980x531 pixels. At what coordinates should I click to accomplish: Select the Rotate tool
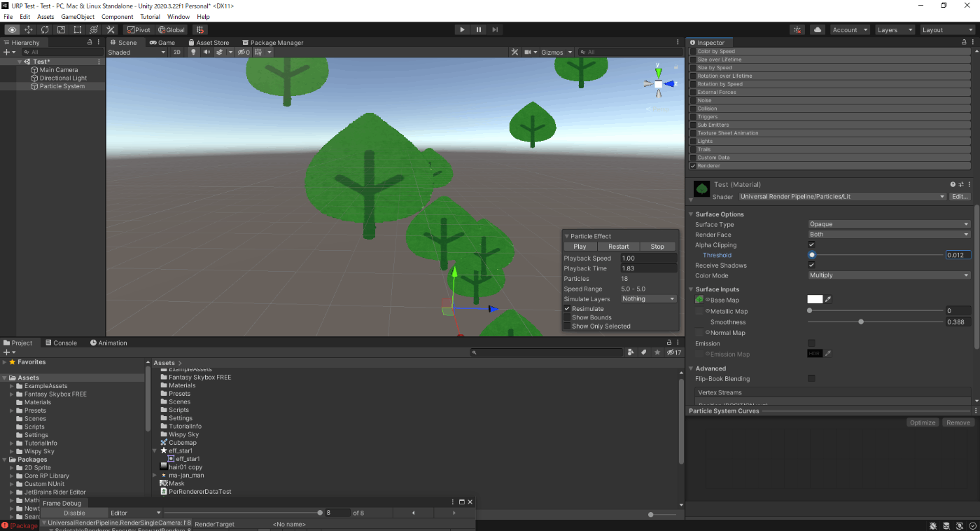[x=45, y=29]
